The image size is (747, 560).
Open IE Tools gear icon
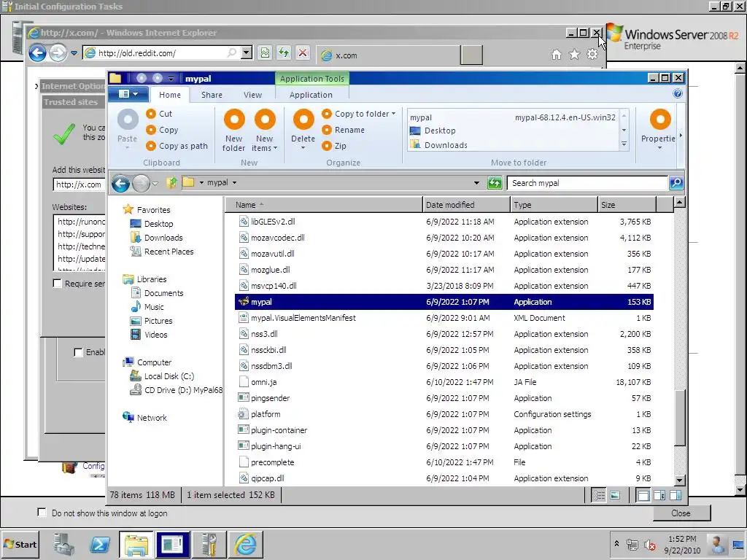(592, 55)
